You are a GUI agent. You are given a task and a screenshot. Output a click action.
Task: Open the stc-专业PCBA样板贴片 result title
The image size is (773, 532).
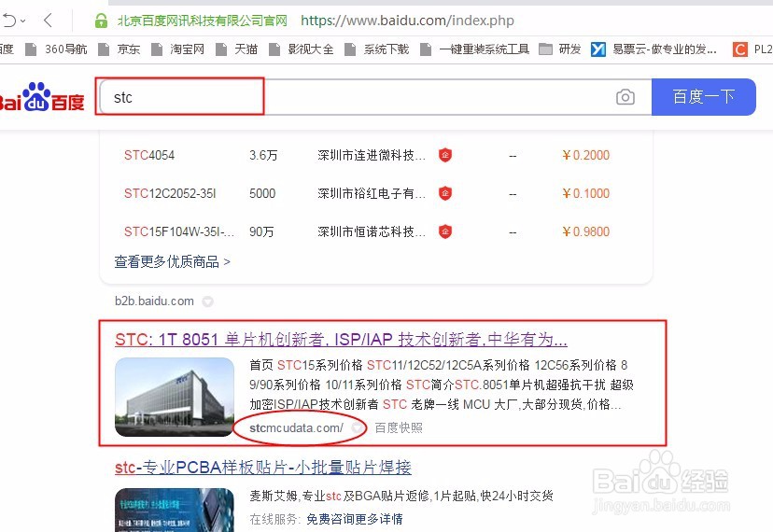(x=263, y=468)
